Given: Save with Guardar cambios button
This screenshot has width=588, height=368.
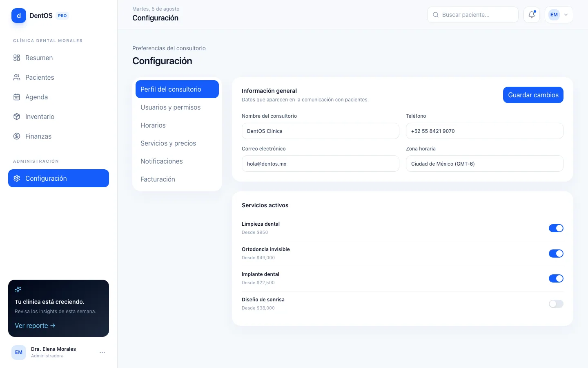Looking at the screenshot, I should [x=533, y=95].
